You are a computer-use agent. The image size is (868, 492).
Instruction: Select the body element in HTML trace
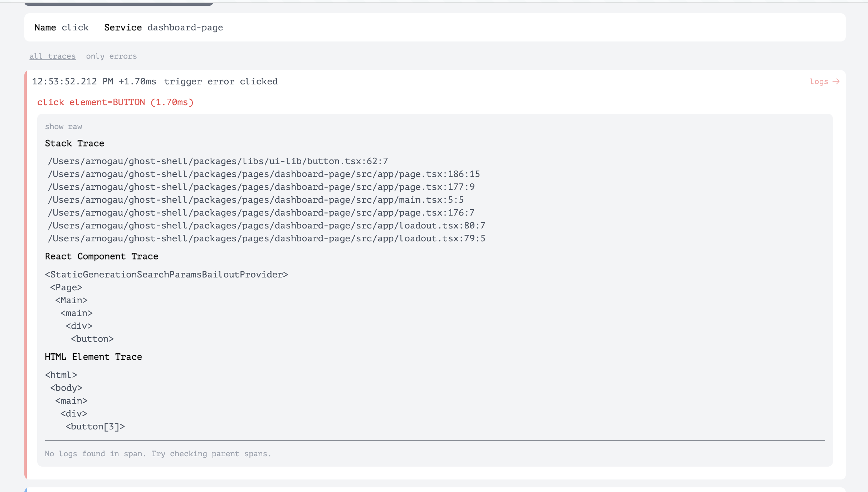tap(66, 388)
